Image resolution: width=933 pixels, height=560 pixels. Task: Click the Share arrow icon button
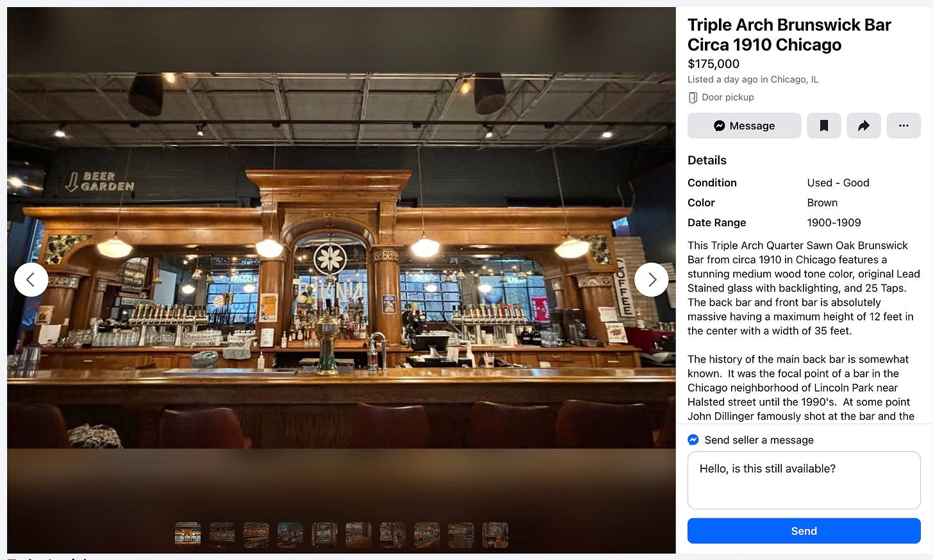863,126
